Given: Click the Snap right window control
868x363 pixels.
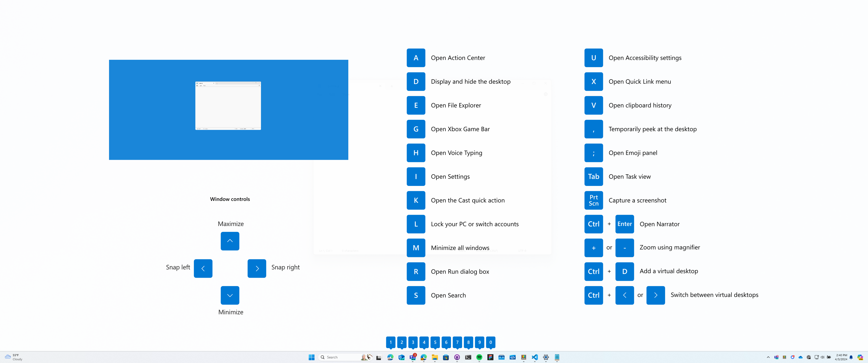Looking at the screenshot, I should click(256, 268).
